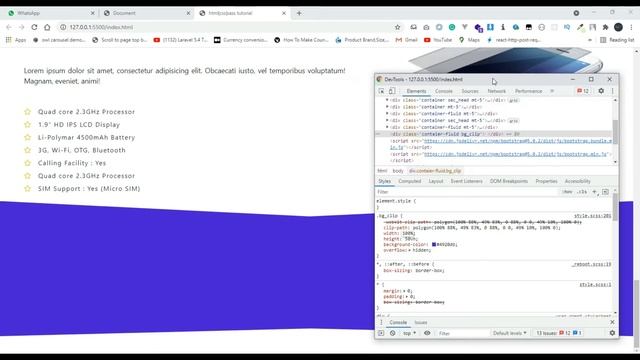
Task: Expand the padding shorthand triangle
Action: 407,297
